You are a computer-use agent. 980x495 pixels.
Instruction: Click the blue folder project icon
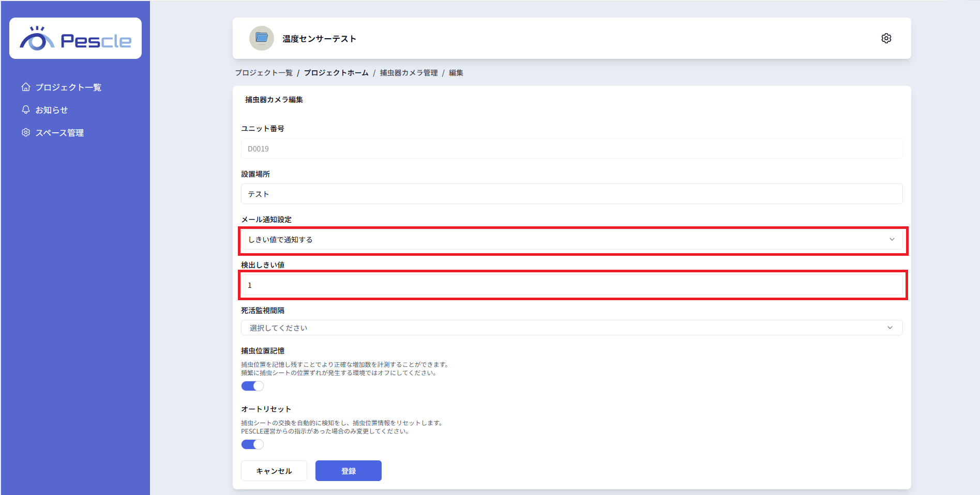(262, 38)
